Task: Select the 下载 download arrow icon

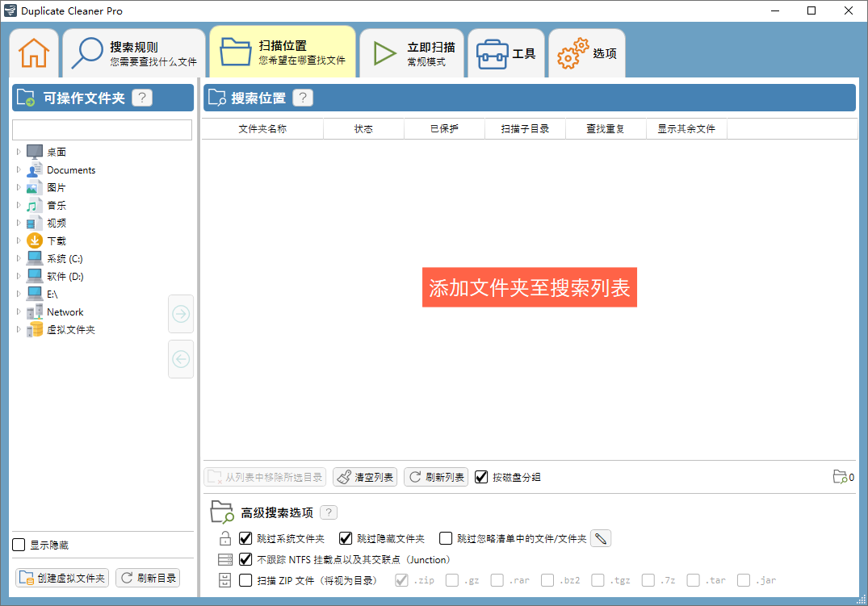Action: (x=35, y=240)
